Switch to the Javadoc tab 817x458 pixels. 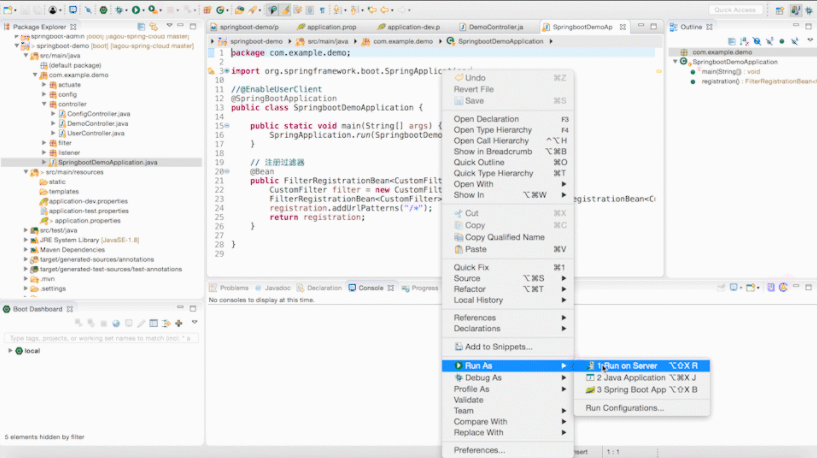point(273,288)
